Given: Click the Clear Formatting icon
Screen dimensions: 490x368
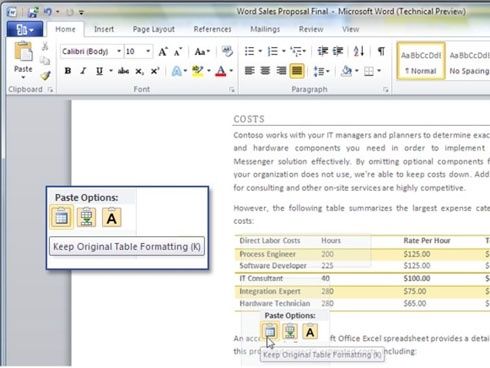Looking at the screenshot, I should click(227, 51).
